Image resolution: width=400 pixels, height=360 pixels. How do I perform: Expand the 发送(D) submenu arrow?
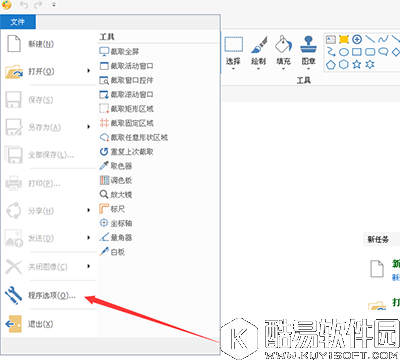88,237
